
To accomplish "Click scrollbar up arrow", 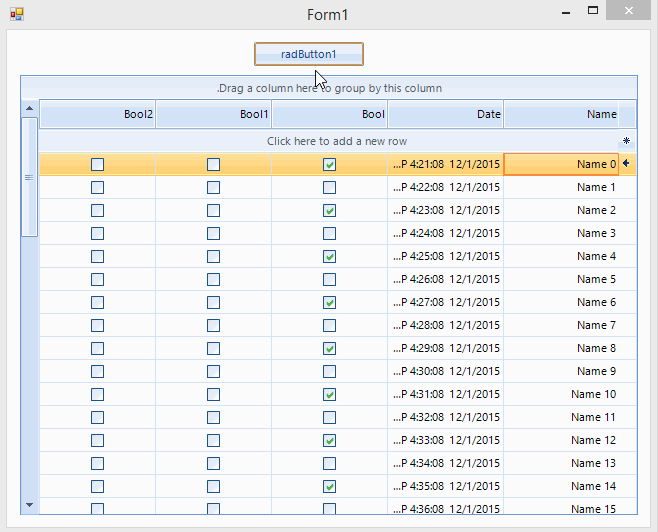I will click(x=29, y=108).
